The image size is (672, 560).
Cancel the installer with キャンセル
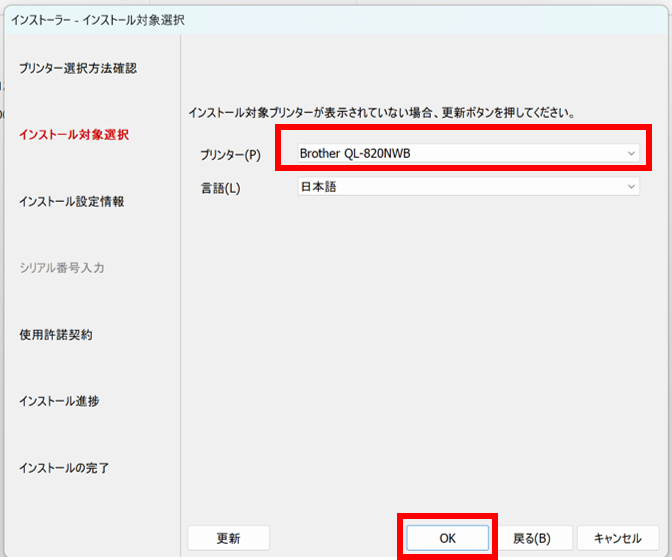[x=618, y=538]
